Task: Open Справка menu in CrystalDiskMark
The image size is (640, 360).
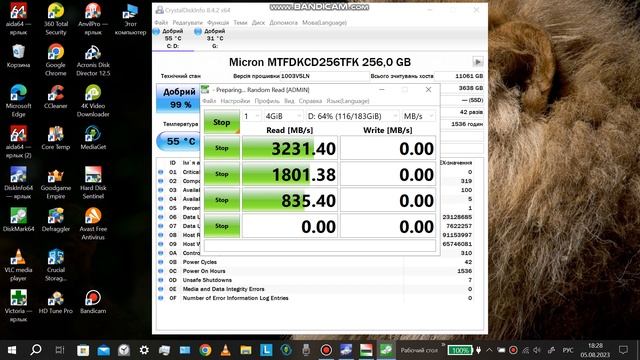Action: 310,101
